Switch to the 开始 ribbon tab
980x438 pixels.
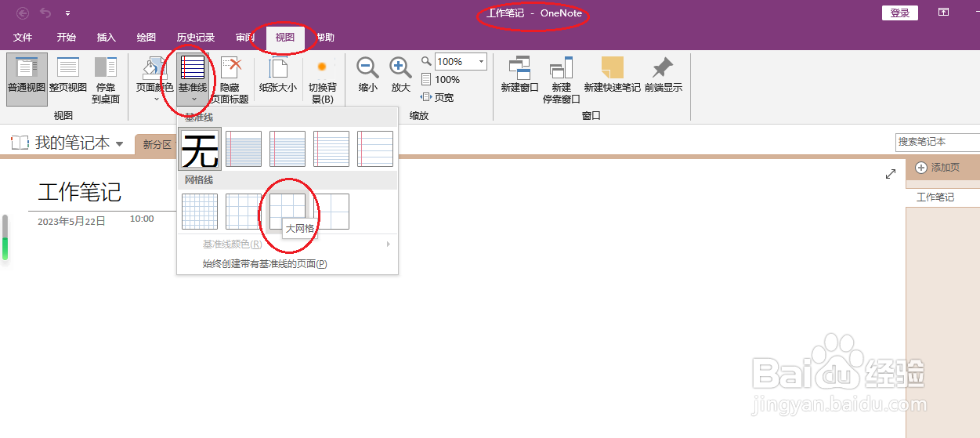coord(67,38)
